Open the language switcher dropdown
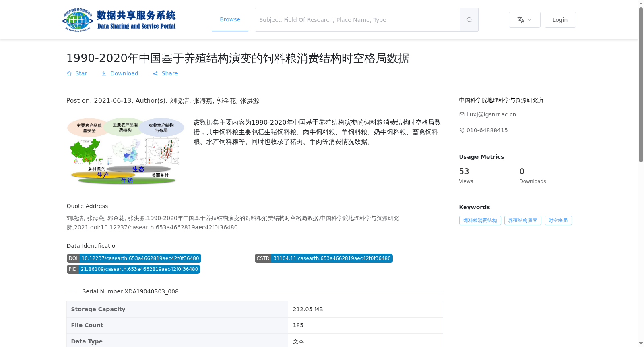Viewport: 644px width, 347px height. [524, 20]
